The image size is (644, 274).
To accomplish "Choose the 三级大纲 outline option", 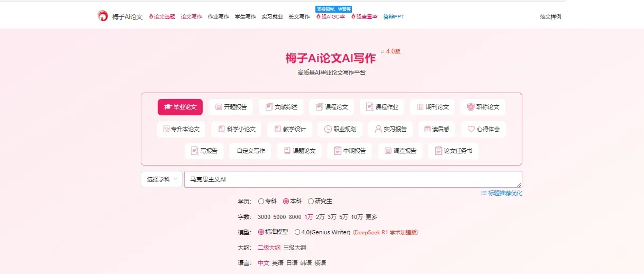I will [294, 248].
